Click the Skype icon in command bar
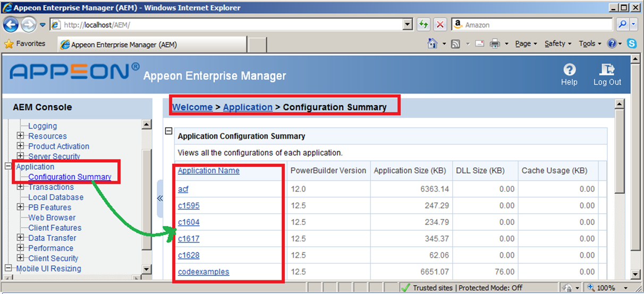The width and height of the screenshot is (644, 294). click(632, 44)
